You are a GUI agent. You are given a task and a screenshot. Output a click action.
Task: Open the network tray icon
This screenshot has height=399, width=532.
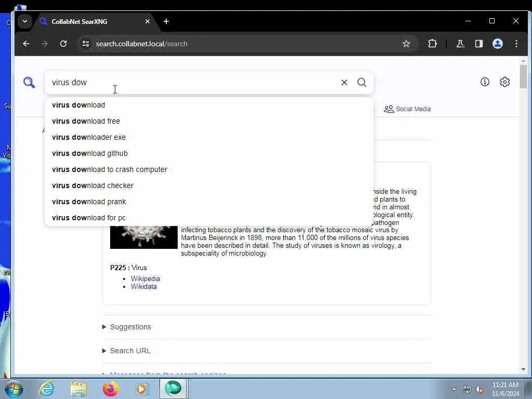[467, 390]
